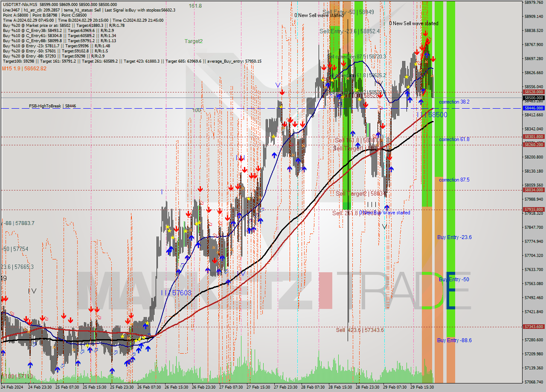
Task: Click the 57068.740 price axis value
Action: click(x=534, y=382)
